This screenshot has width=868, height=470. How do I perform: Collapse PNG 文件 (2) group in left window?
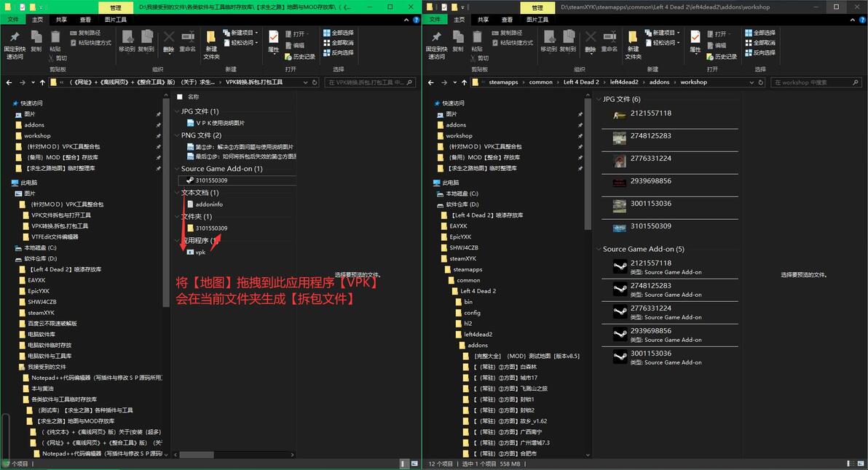click(177, 135)
